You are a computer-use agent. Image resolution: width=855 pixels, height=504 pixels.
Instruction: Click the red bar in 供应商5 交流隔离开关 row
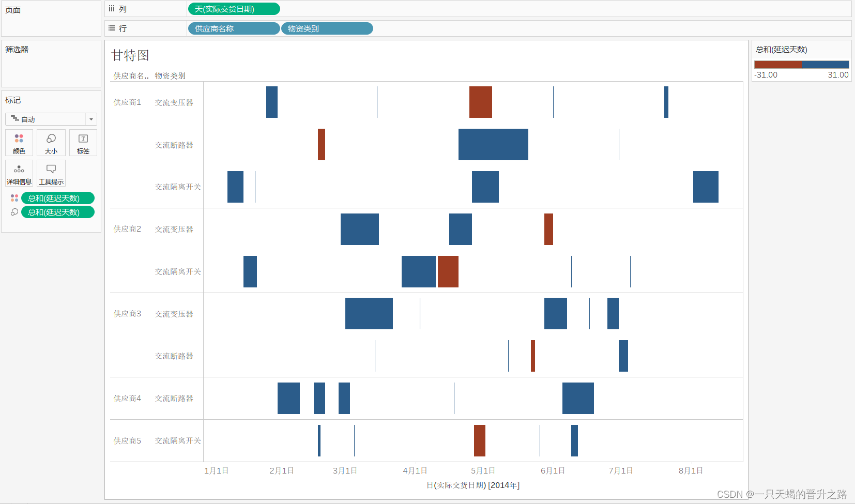[x=480, y=440]
